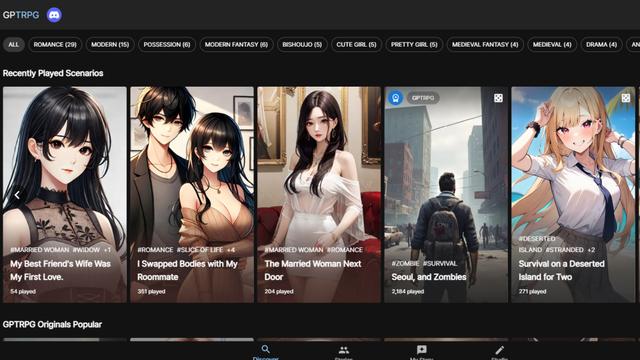Open "I Swapped Bodies with My Roommate" scenario

coord(192,195)
